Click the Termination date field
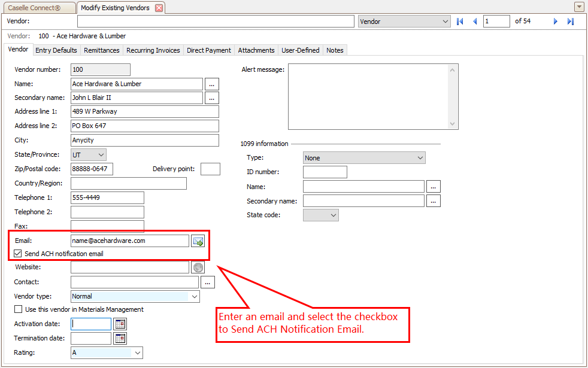The image size is (588, 368). point(91,339)
